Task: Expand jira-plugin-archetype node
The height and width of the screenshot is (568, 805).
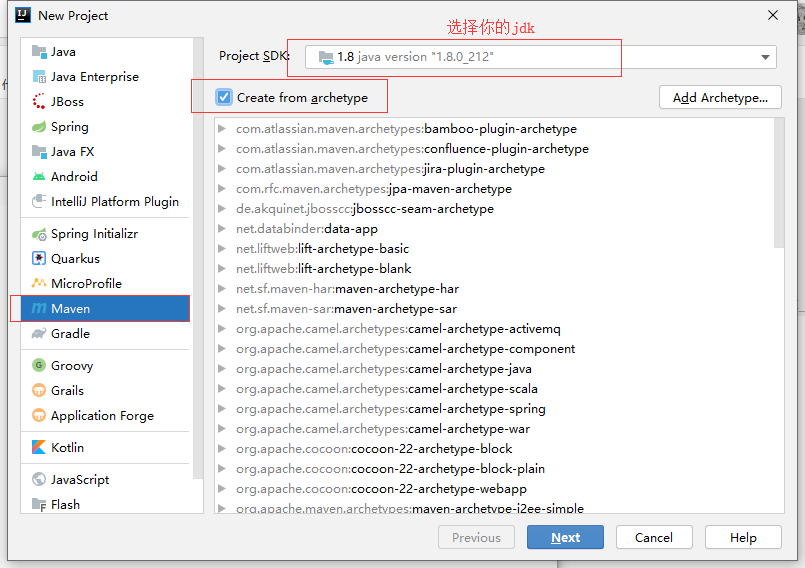Action: click(x=222, y=168)
